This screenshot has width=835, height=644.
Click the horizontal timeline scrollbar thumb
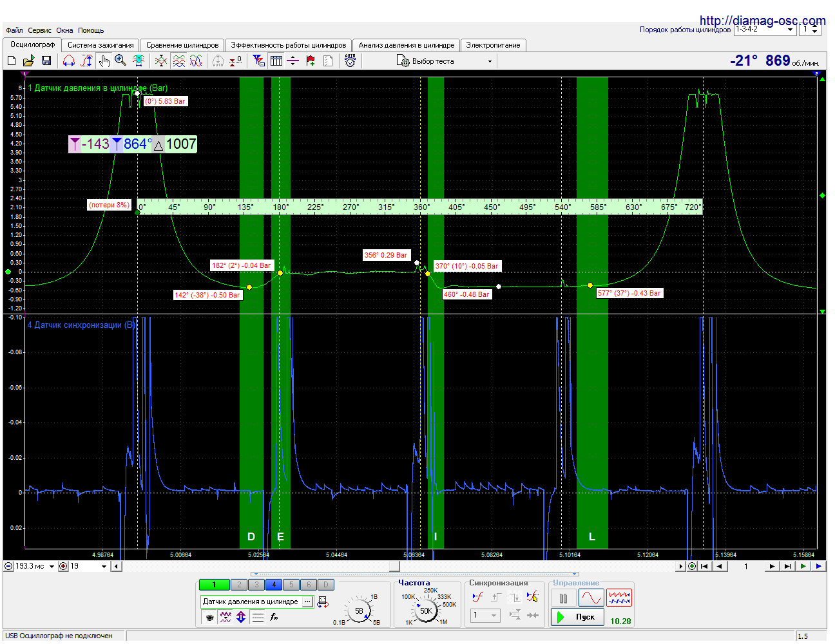(394, 566)
